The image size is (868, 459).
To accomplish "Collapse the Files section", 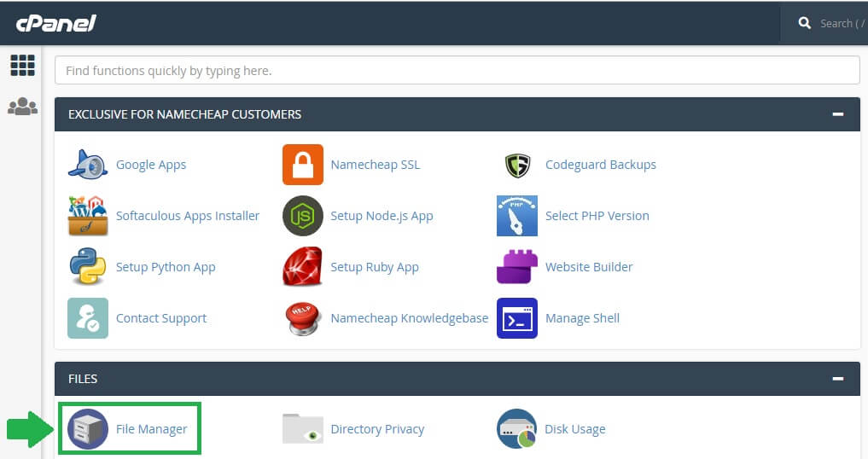I will [x=838, y=379].
